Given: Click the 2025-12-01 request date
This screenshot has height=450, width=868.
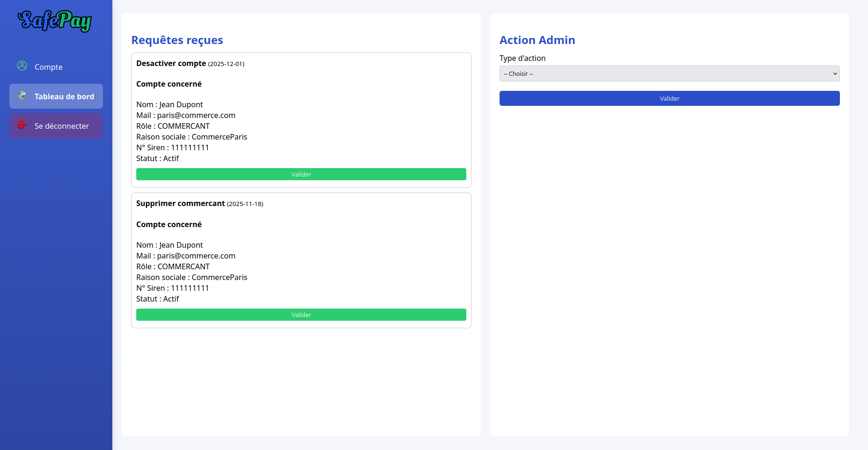Looking at the screenshot, I should (226, 64).
